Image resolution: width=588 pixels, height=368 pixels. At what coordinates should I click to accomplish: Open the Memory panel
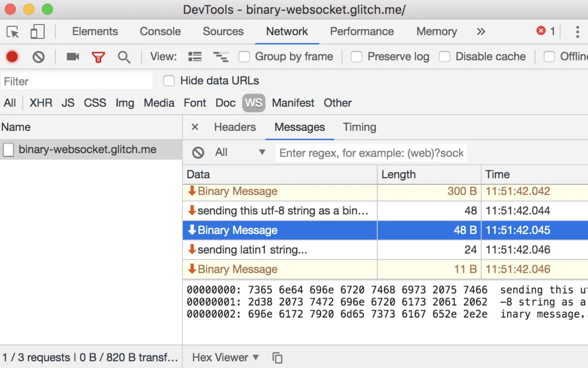pos(437,31)
